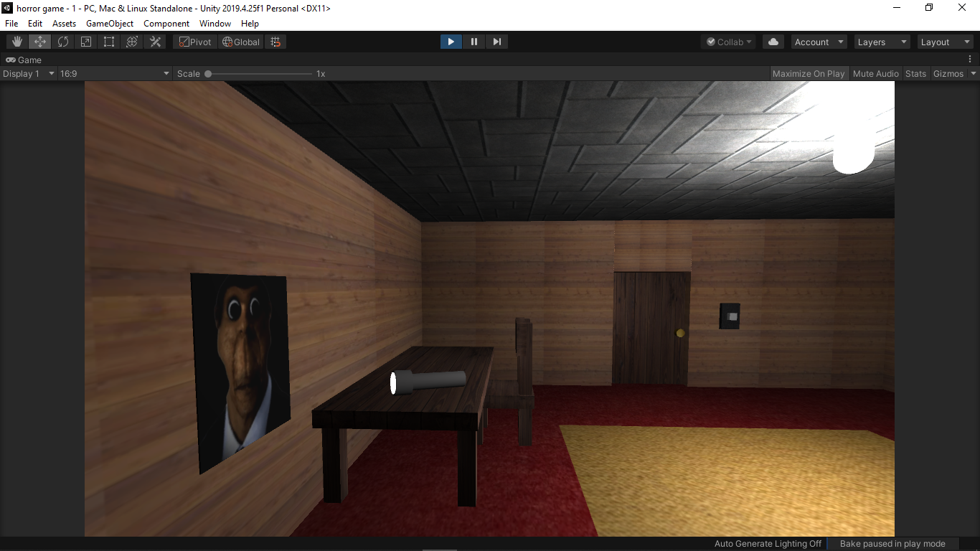Toggle Maximize On Play
Image resolution: width=980 pixels, height=551 pixels.
[x=809, y=73]
